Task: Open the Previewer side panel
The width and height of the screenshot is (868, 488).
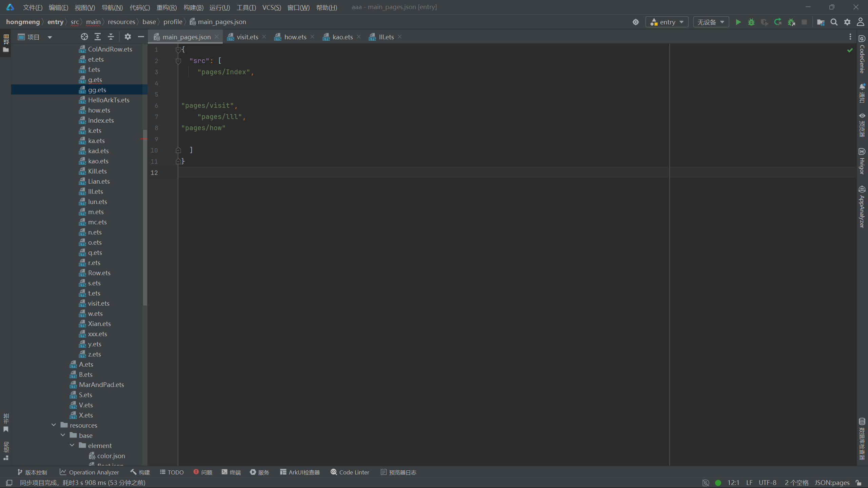Action: [x=862, y=125]
